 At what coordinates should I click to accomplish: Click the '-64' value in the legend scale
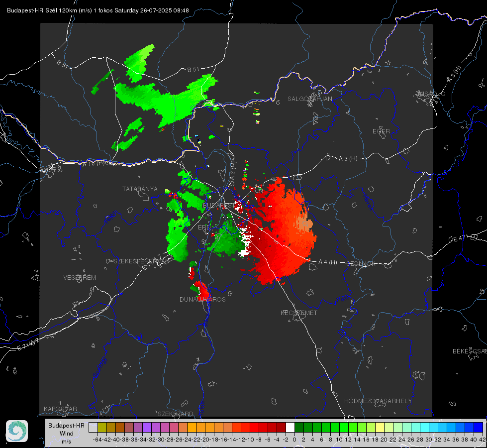pyautogui.click(x=97, y=440)
